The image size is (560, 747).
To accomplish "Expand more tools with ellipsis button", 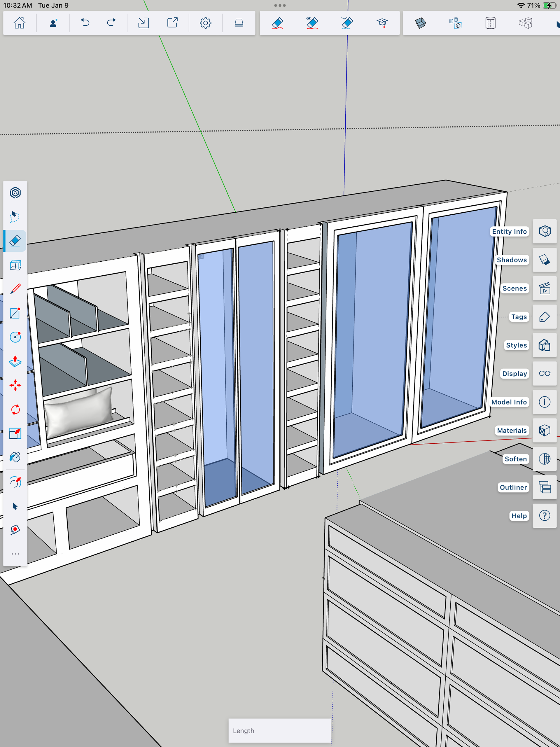I will click(15, 554).
